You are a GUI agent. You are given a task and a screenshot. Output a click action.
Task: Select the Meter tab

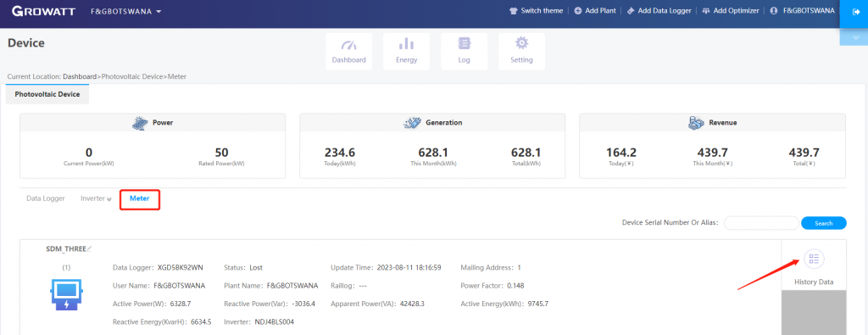click(x=140, y=198)
